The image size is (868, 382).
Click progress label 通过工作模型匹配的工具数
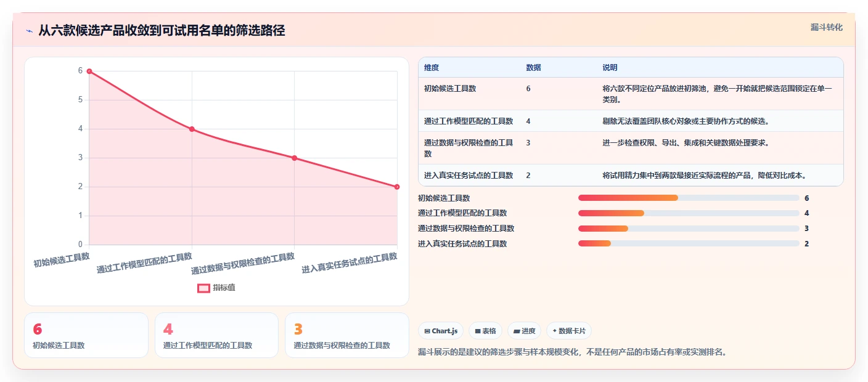pos(462,213)
